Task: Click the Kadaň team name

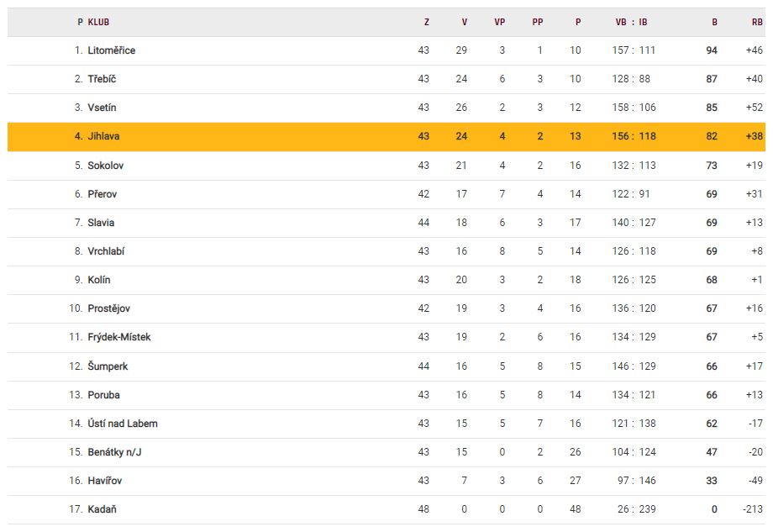Action: [101, 509]
